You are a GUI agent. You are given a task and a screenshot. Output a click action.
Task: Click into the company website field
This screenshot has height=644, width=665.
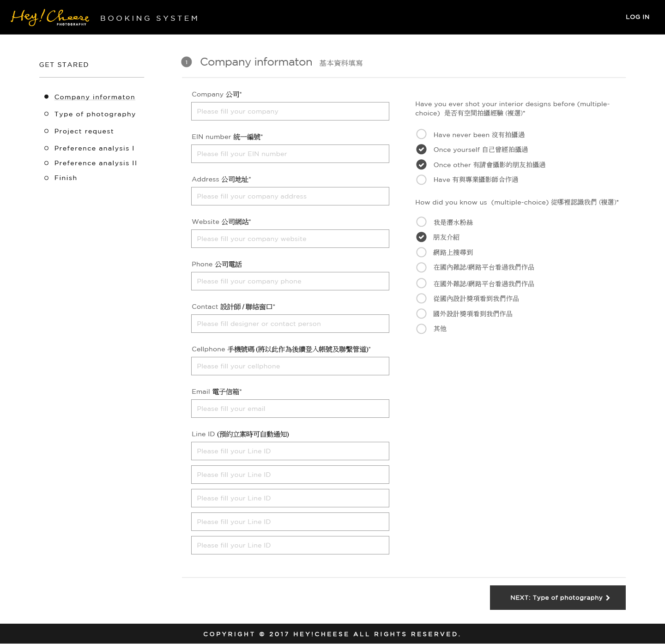pos(290,239)
